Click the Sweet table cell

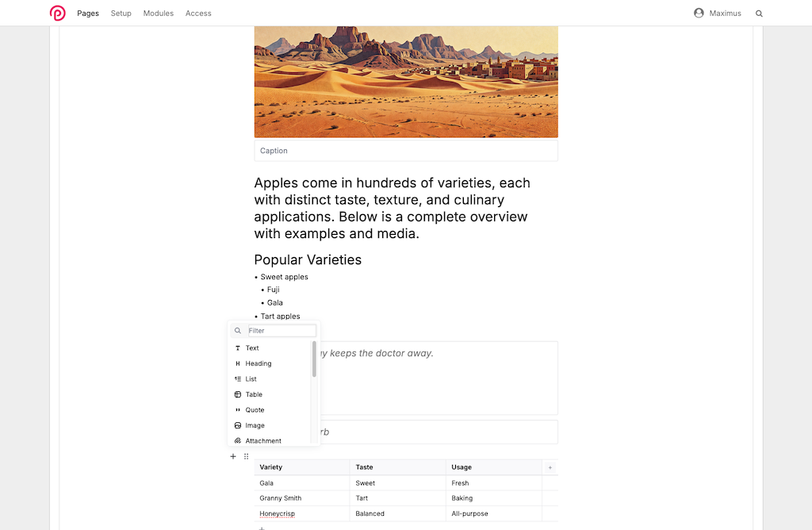(x=398, y=483)
